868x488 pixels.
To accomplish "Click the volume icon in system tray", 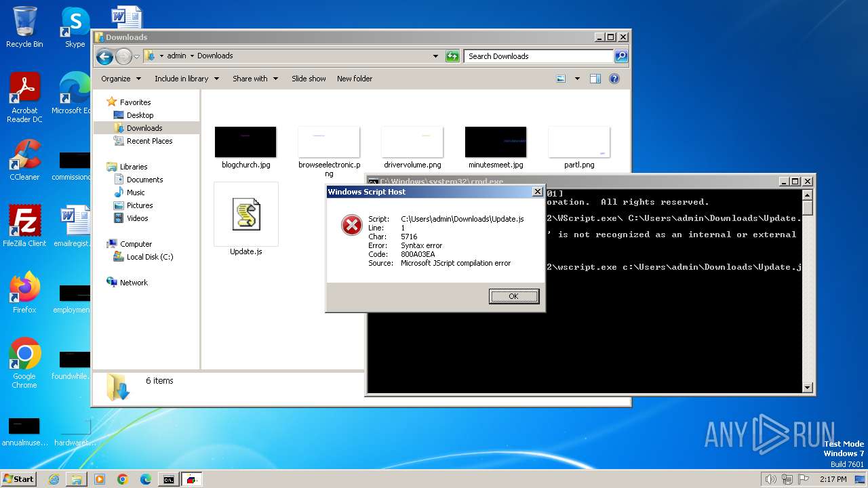I will [770, 479].
